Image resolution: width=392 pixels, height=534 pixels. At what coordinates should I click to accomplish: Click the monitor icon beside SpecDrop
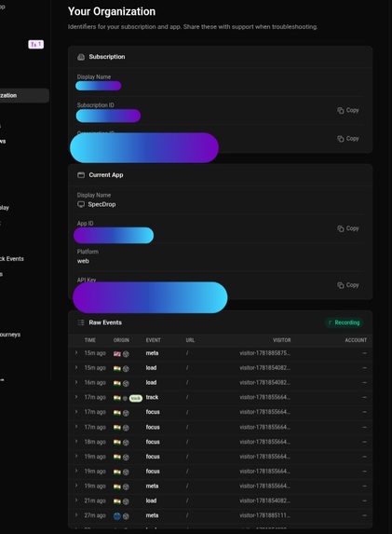(81, 204)
